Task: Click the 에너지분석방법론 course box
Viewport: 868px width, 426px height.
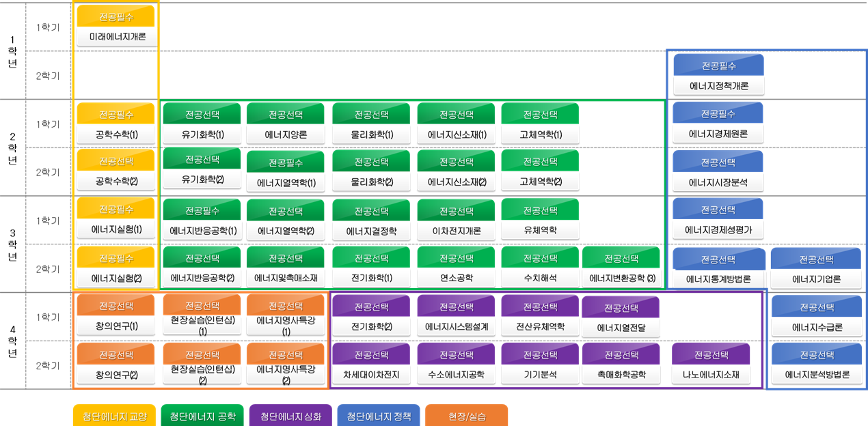Action: click(816, 365)
